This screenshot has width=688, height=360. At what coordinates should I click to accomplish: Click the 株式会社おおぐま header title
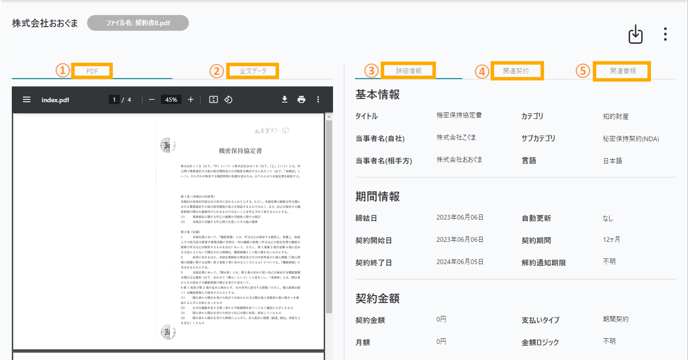click(x=45, y=23)
